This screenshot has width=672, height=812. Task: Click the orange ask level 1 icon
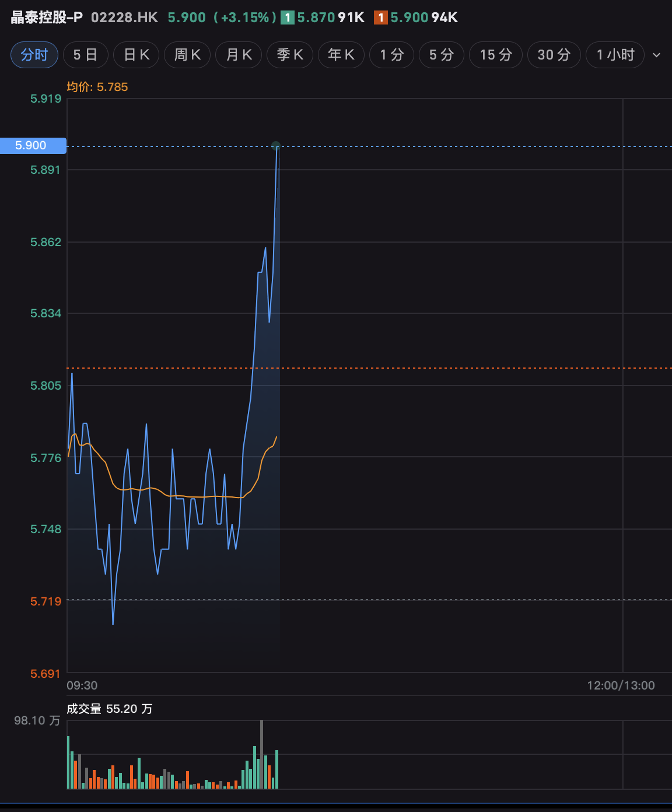(381, 17)
